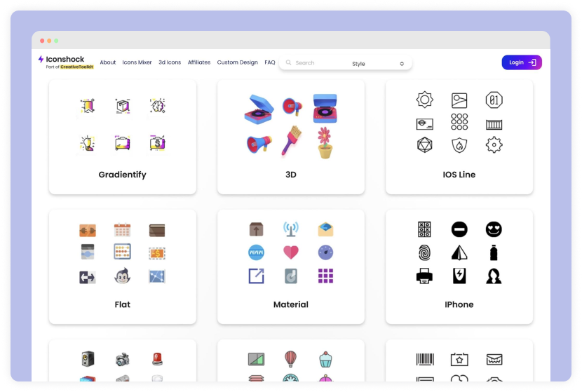Viewport: 582px width, 392px height.
Task: Expand the Style dropdown
Action: [x=378, y=64]
